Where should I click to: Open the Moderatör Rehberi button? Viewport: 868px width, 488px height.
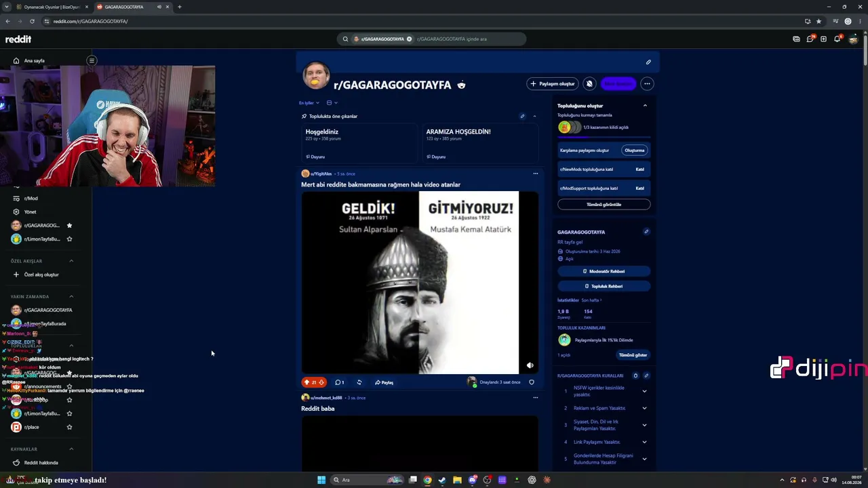(x=604, y=271)
